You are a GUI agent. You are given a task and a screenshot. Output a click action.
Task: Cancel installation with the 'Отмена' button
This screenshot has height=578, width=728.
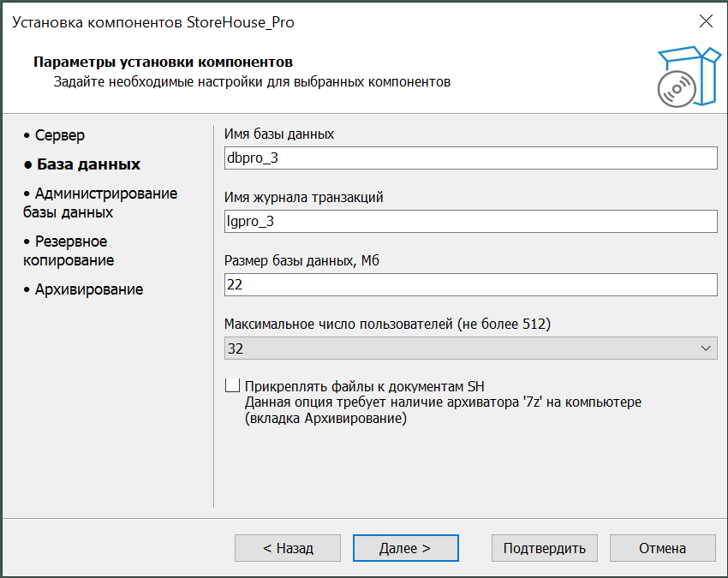click(662, 548)
